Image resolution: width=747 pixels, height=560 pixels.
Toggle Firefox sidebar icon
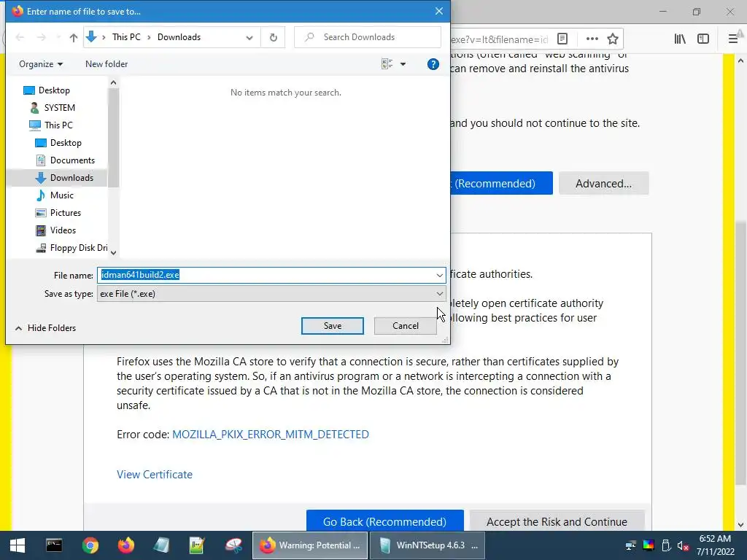(703, 39)
